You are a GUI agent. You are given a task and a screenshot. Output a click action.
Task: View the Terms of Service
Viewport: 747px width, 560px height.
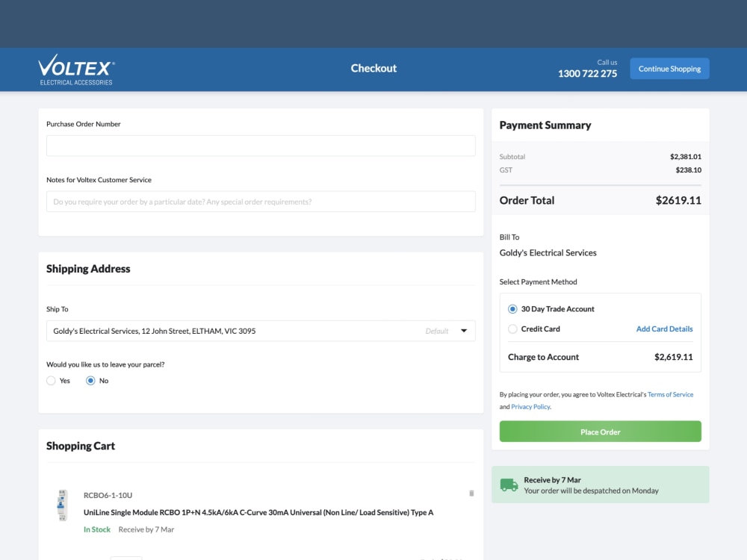[x=670, y=394]
